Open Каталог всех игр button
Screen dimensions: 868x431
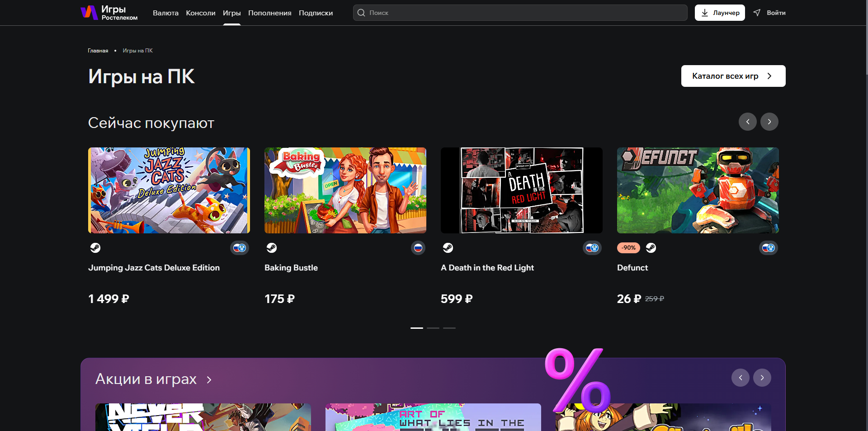pyautogui.click(x=733, y=76)
